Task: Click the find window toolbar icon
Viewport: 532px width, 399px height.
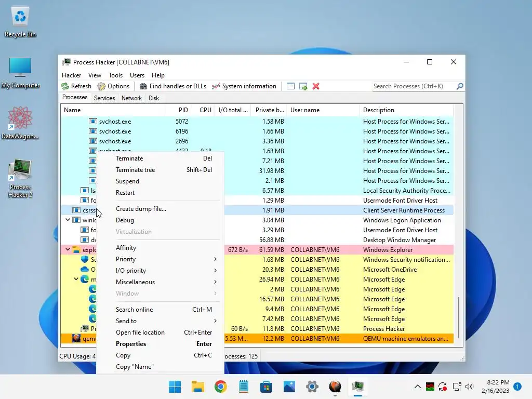Action: point(290,86)
